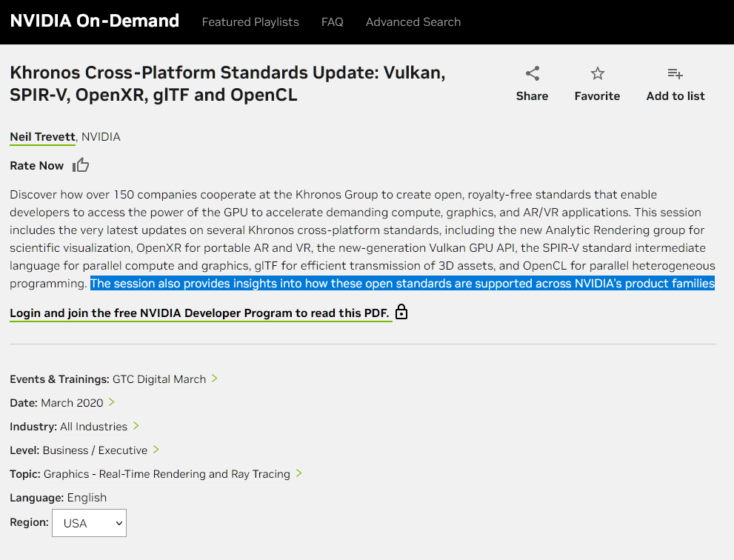Click the thumbs-up Rate Now icon
The image size is (734, 560).
pyautogui.click(x=81, y=165)
